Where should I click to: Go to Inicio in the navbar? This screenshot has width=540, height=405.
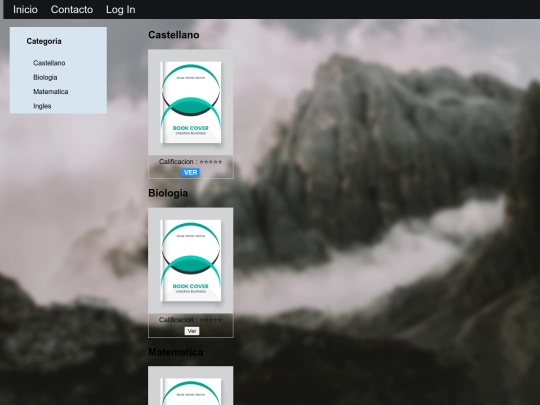25,10
